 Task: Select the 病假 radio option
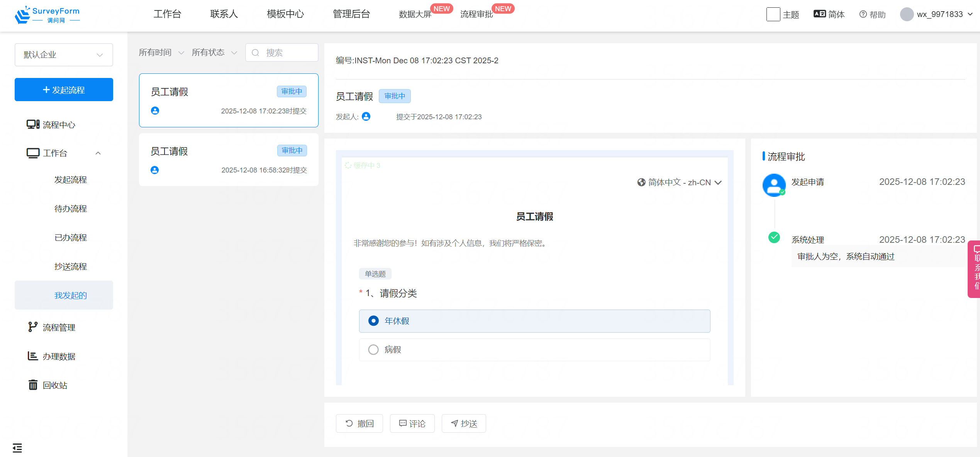point(373,350)
